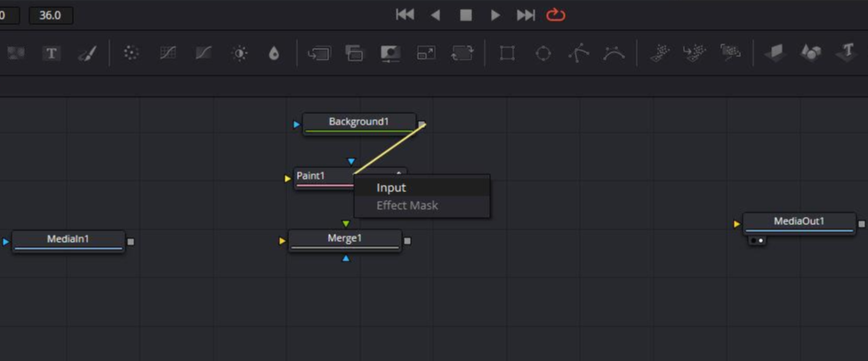Add a Rectangle mask node
868x361 pixels.
click(507, 53)
